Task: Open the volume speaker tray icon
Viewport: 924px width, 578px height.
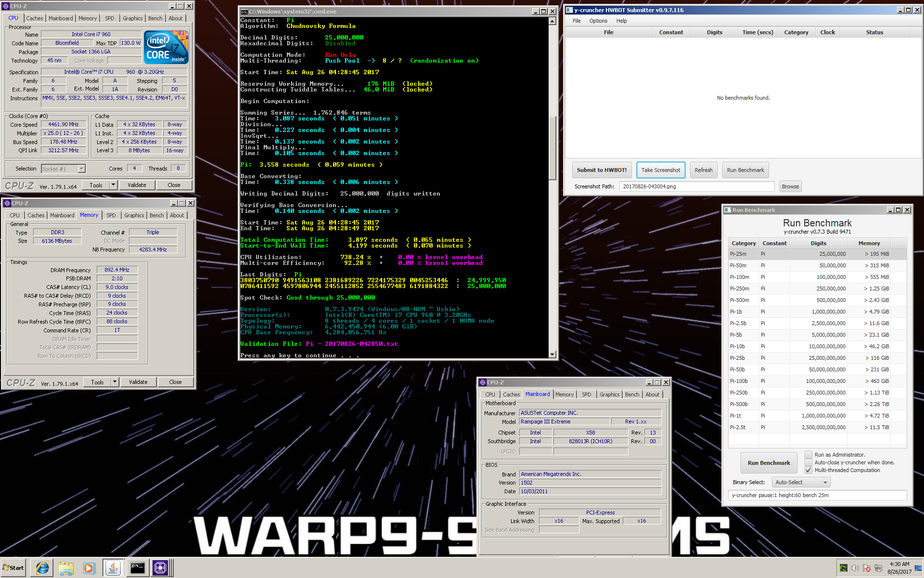Action: [855, 568]
